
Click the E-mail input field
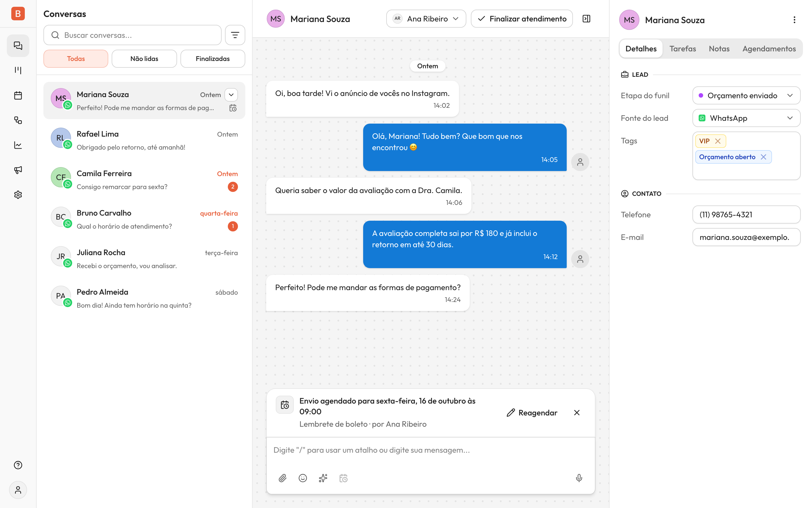tap(746, 237)
